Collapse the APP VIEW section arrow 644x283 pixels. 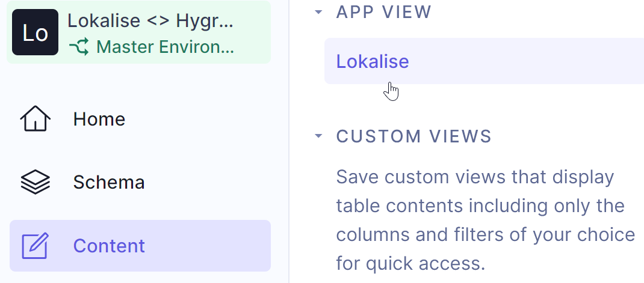point(318,12)
